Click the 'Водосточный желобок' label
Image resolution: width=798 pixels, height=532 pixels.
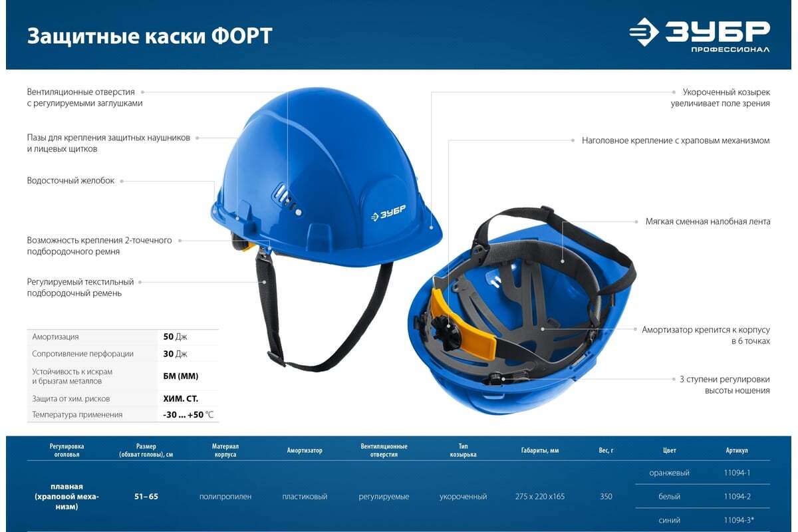[70, 180]
